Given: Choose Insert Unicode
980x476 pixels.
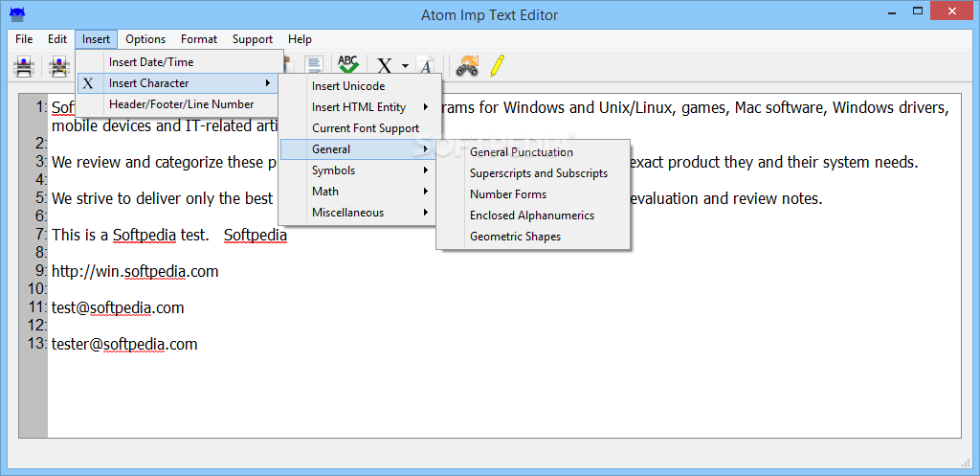Looking at the screenshot, I should [361, 85].
